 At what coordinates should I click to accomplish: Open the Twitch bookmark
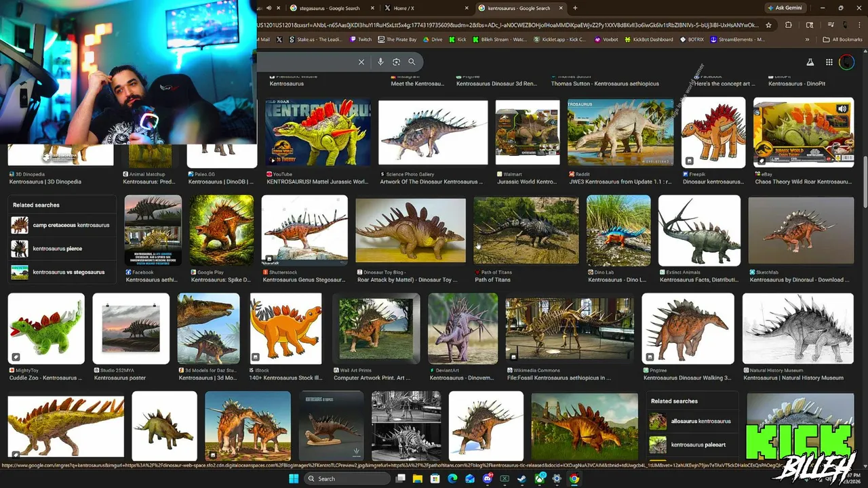point(361,39)
